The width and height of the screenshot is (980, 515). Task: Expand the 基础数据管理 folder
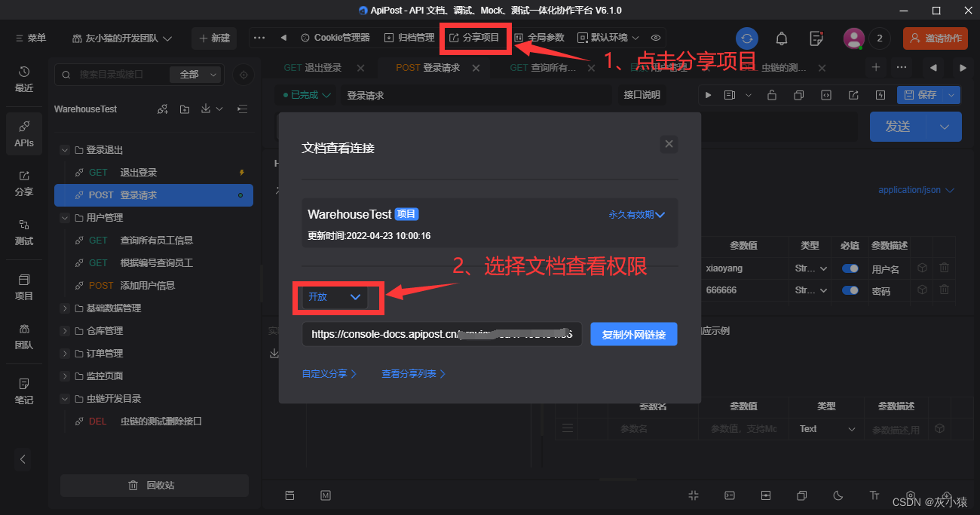pyautogui.click(x=66, y=308)
